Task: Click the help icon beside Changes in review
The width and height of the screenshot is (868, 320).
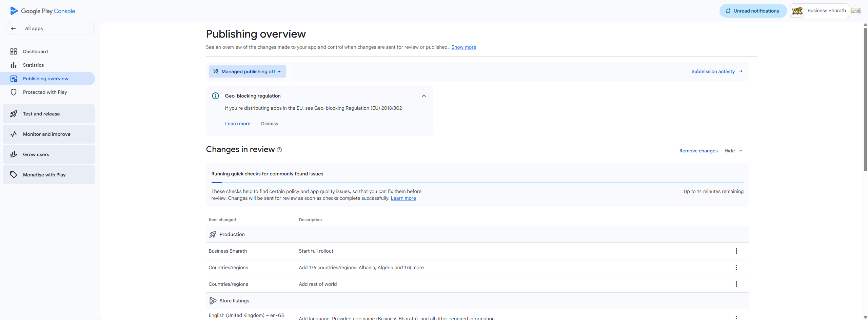Action: click(279, 150)
